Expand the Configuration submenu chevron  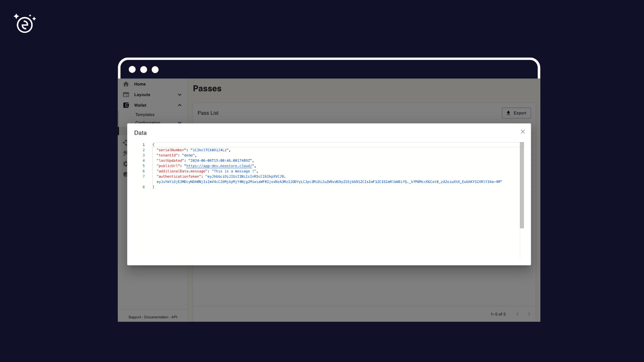(x=179, y=122)
